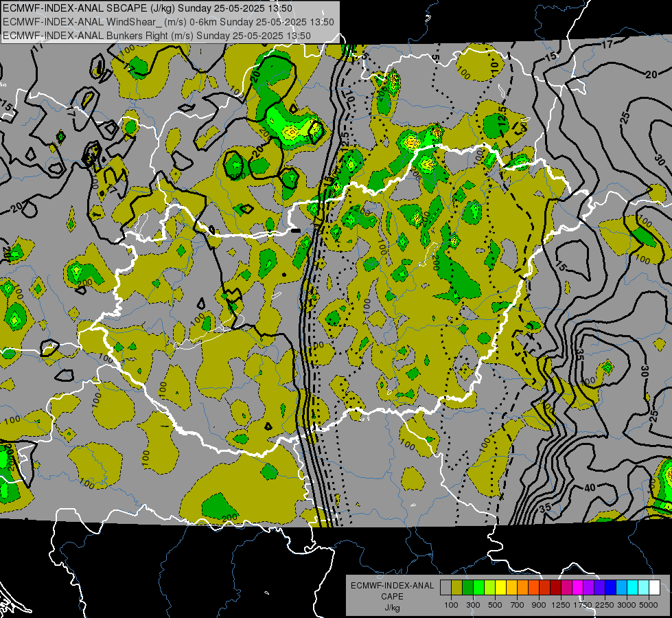Click the gray swatch in the CAPE legend
Image resolution: width=672 pixels, height=618 pixels.
445,588
